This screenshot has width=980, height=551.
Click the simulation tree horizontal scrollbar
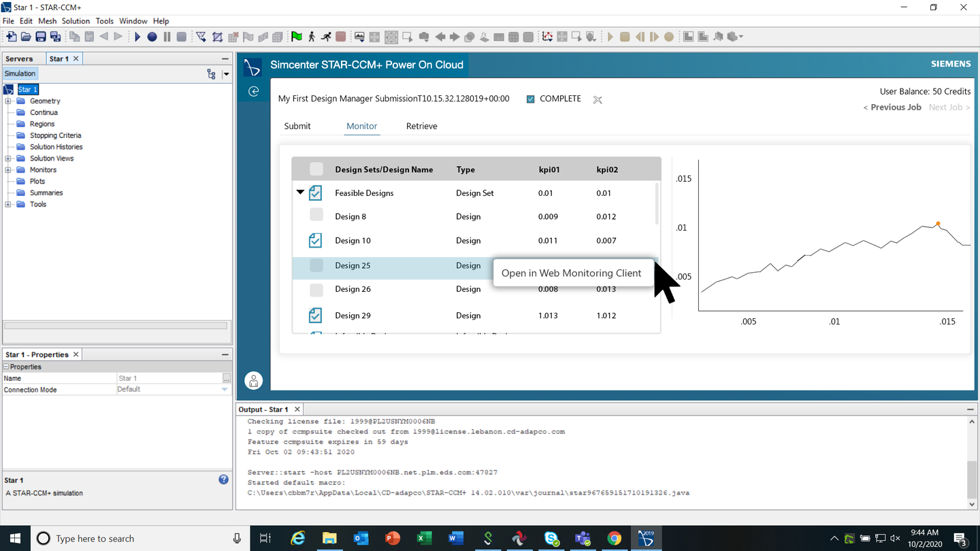116,326
